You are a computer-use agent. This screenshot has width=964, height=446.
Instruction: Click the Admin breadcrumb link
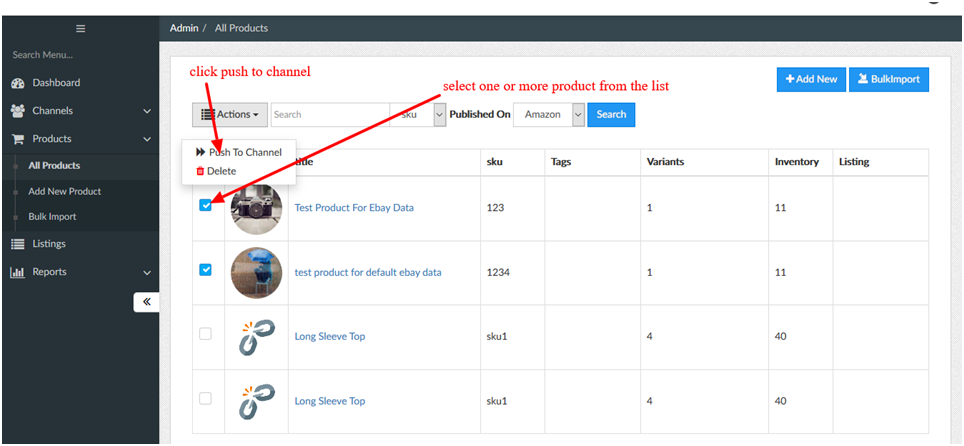click(184, 28)
